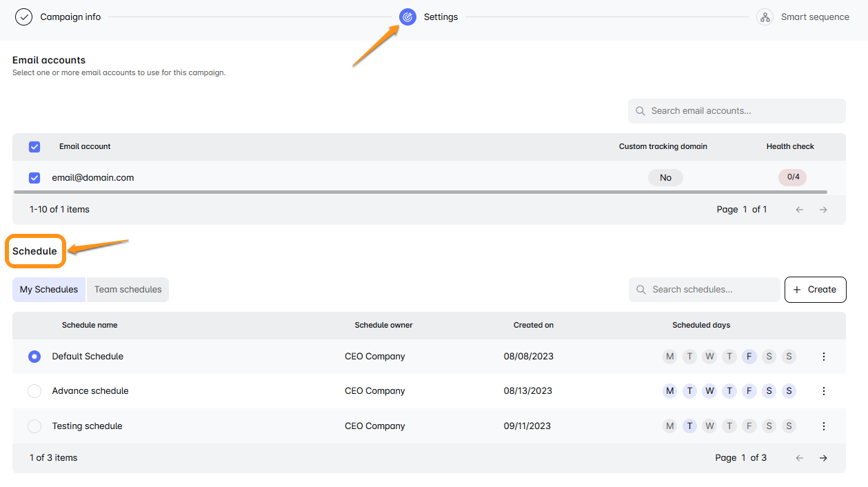Go to previous page in schedules table

[800, 458]
